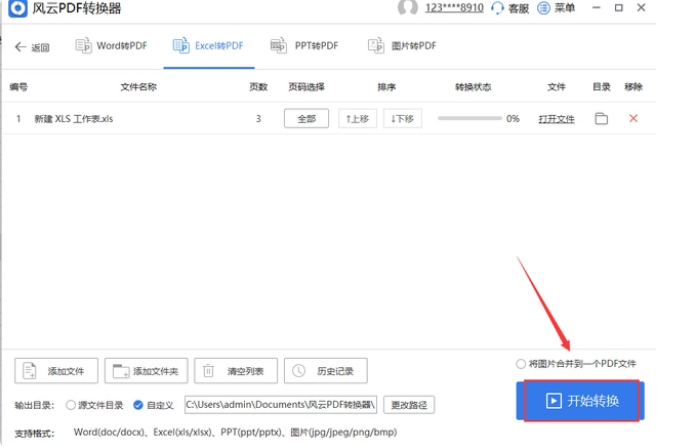
Task: Remove the file with red X icon
Action: click(x=633, y=118)
